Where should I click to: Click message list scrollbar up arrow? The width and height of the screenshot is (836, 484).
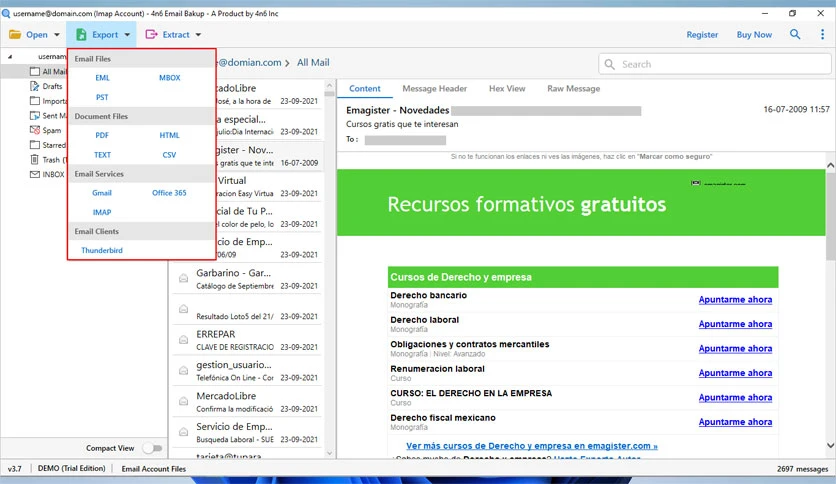click(x=329, y=85)
